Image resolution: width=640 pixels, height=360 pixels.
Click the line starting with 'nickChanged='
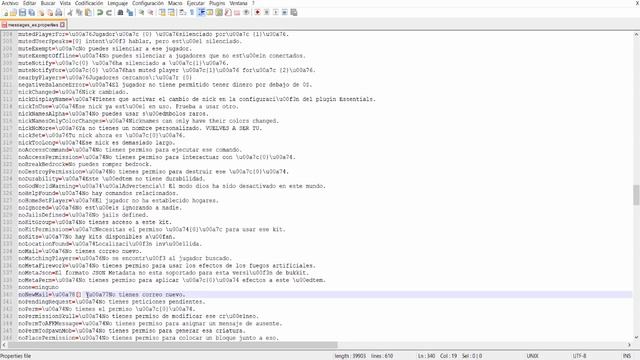click(x=73, y=92)
